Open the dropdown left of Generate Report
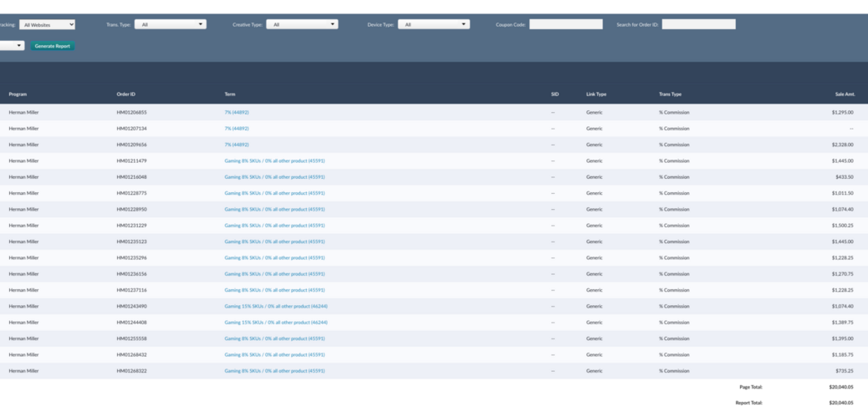 pos(12,46)
